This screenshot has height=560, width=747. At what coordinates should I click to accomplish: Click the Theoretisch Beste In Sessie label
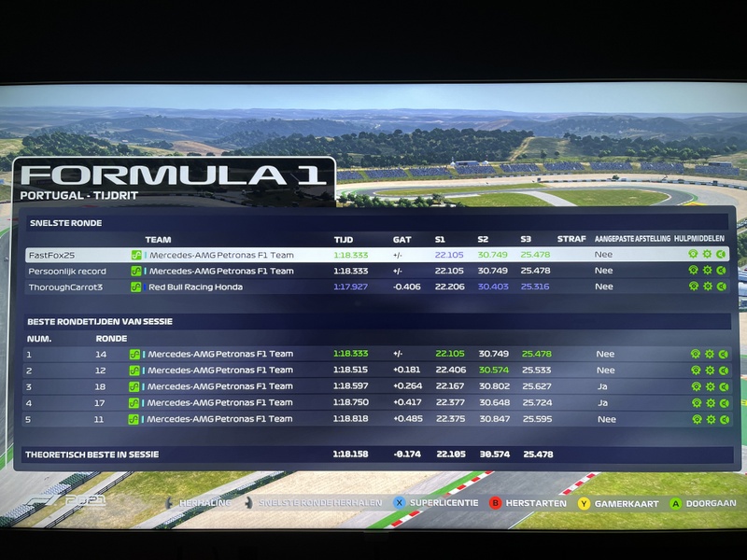click(92, 455)
